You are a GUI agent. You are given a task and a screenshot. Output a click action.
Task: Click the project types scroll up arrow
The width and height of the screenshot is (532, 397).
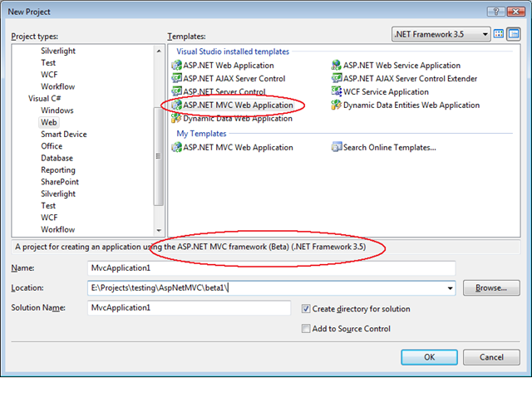[x=159, y=51]
